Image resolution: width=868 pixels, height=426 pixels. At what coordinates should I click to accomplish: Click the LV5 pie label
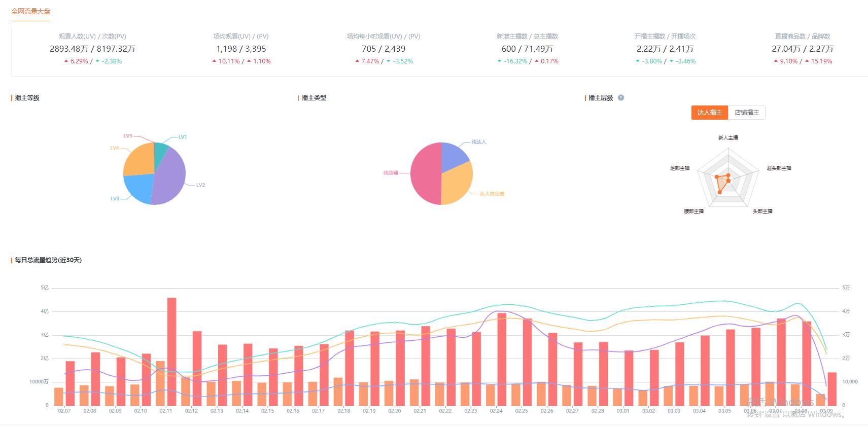[128, 136]
